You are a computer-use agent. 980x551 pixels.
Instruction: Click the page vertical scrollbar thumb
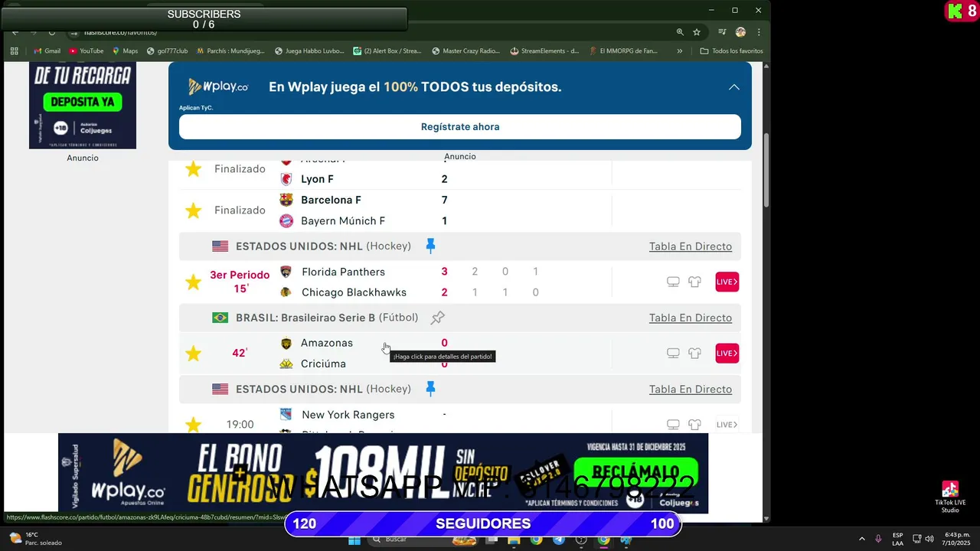click(x=767, y=168)
